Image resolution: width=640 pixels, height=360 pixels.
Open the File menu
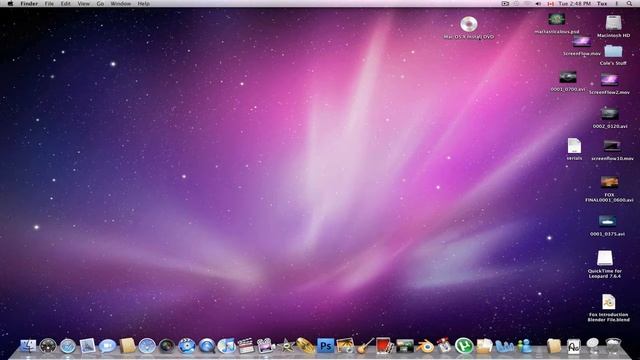[x=49, y=3]
